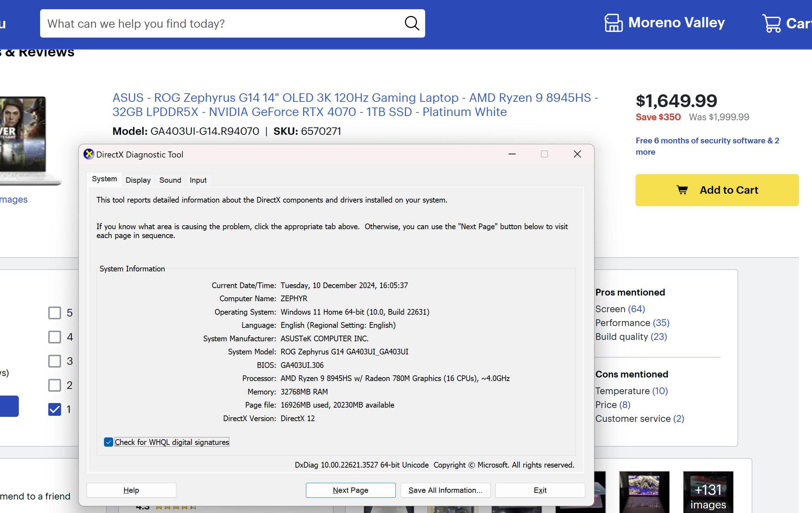Click the search magnifier icon
812x513 pixels.
click(412, 23)
